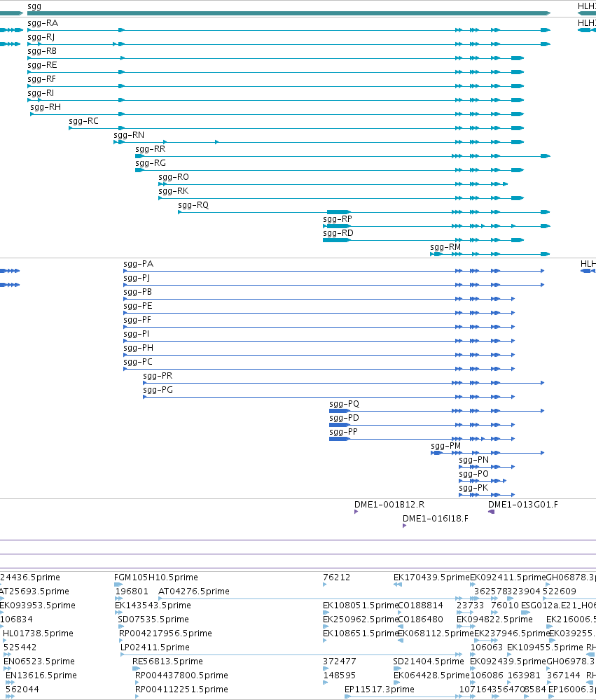The width and height of the screenshot is (596, 700).
Task: Select sgg-RO transcript label
Action: click(x=174, y=177)
